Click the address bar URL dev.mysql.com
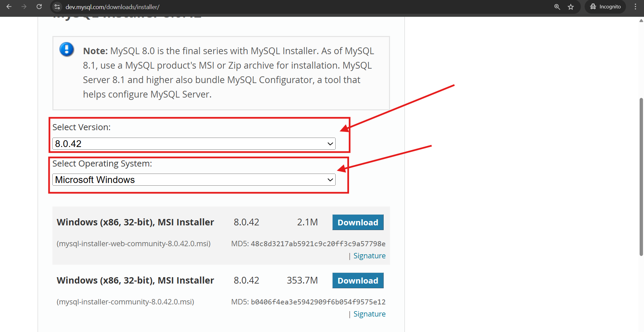644x332 pixels. 112,7
